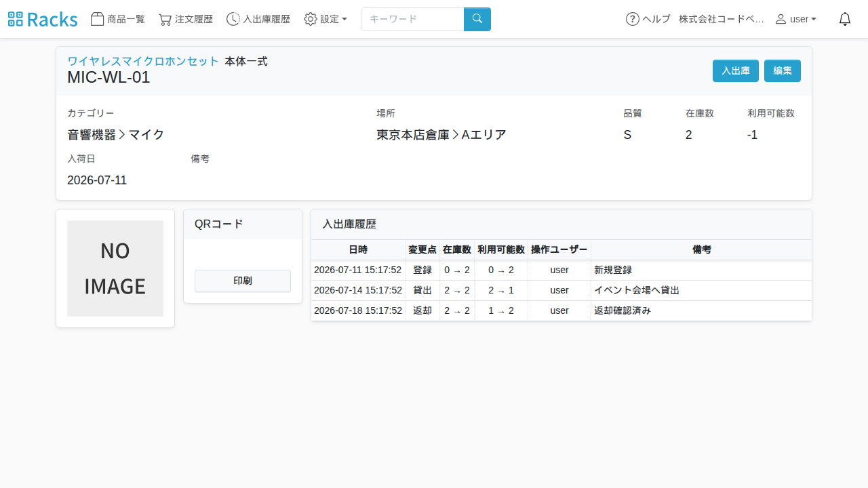The image size is (868, 488).
Task: Click the 変更点 column header
Action: (x=422, y=249)
